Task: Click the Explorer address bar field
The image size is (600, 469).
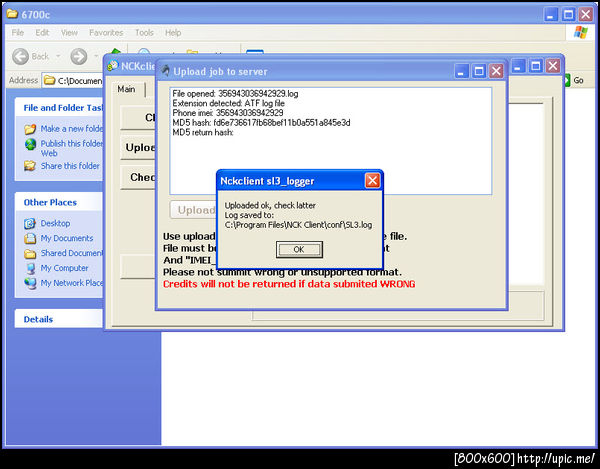Action: pyautogui.click(x=73, y=80)
